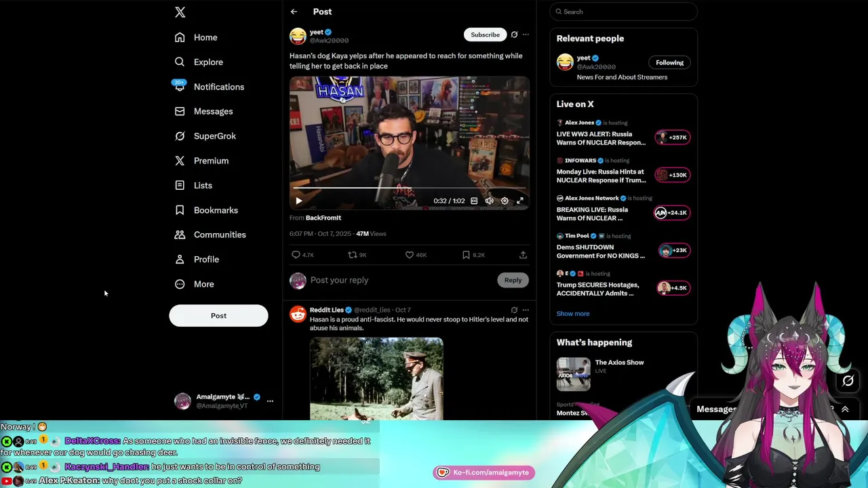Open Bookmarks in the sidebar
The height and width of the screenshot is (488, 868).
206,210
